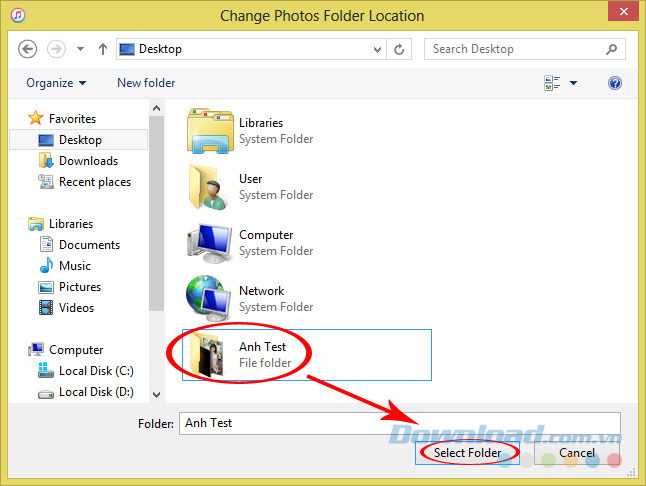The image size is (646, 486).
Task: Change view with the view icon
Action: point(552,83)
